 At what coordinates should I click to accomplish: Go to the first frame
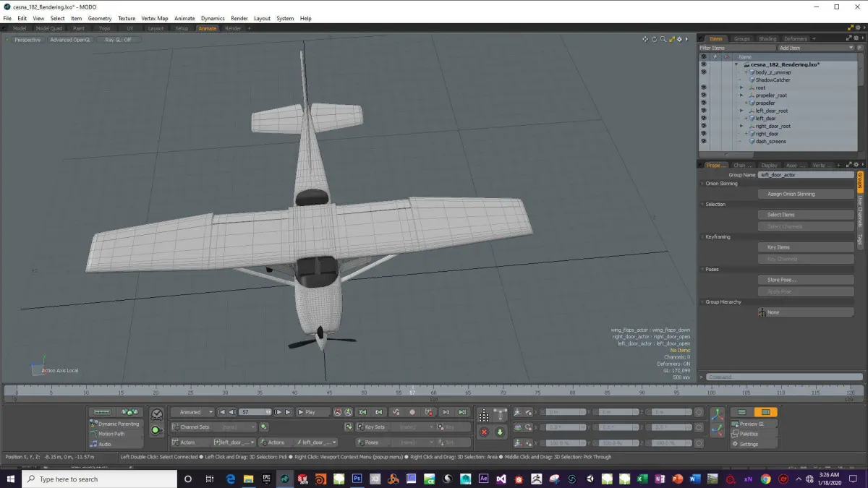[x=222, y=412]
